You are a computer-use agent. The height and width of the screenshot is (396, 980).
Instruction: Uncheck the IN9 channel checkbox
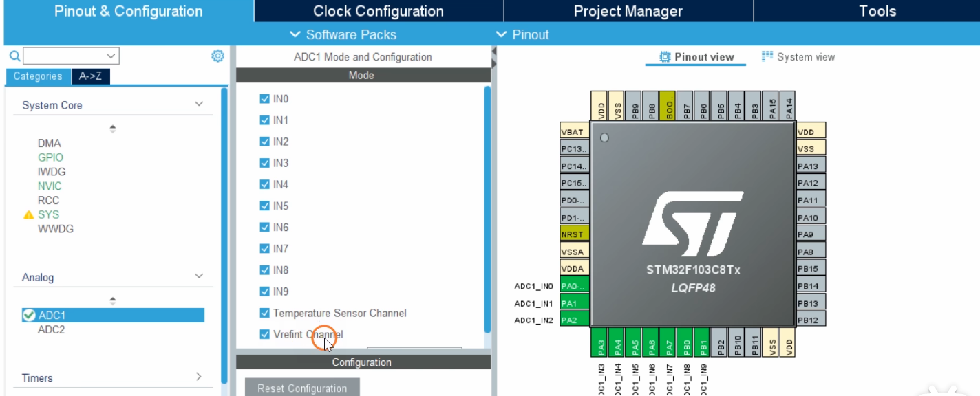(x=264, y=291)
